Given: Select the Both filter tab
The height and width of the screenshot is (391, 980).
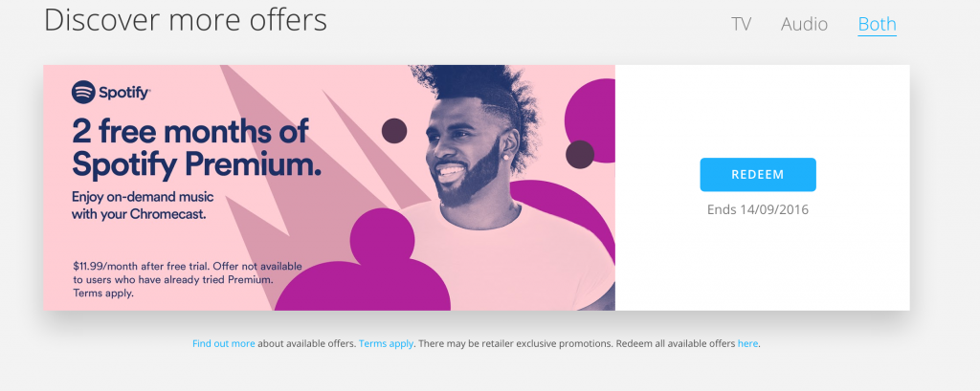Looking at the screenshot, I should coord(877,24).
